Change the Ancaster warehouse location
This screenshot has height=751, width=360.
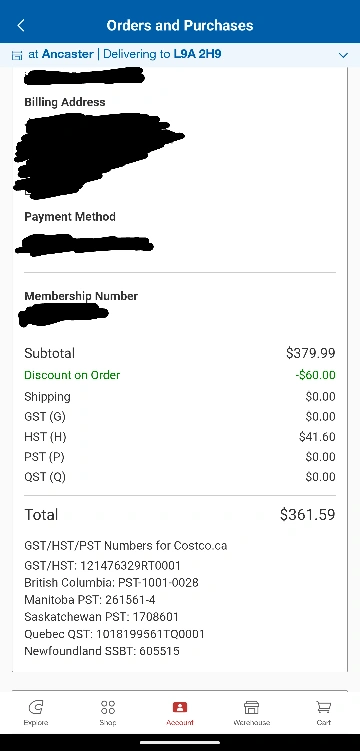68,54
